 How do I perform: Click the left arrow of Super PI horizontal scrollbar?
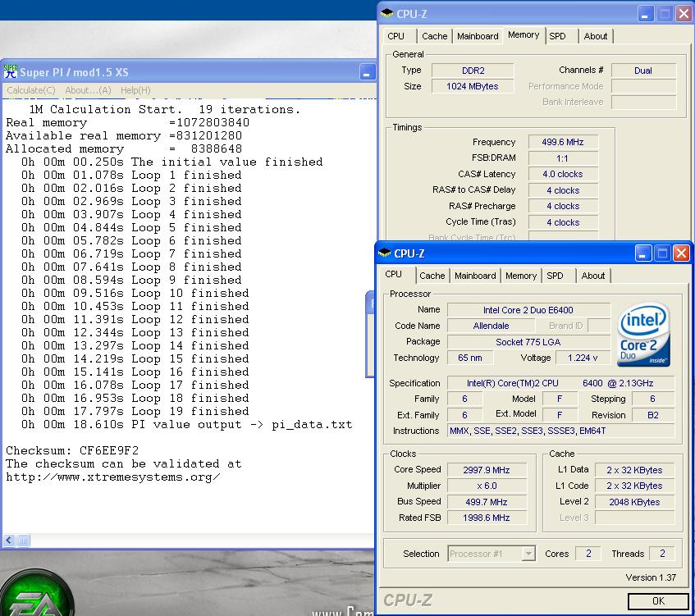(x=9, y=541)
